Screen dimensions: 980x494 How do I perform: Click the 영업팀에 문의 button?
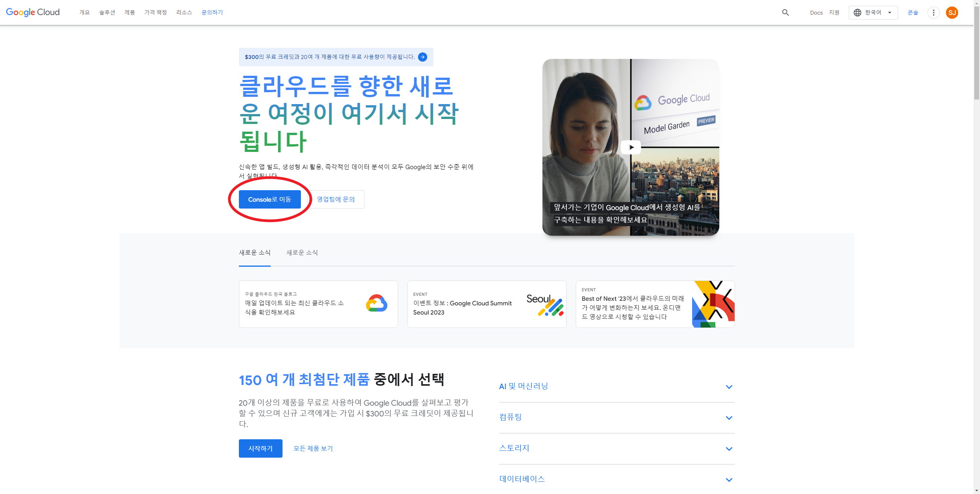click(x=336, y=199)
